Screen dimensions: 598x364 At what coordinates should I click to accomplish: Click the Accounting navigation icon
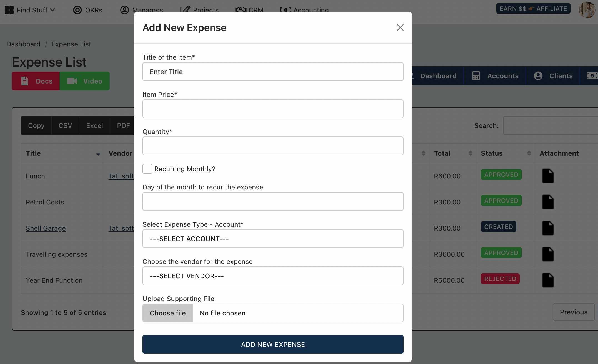click(x=285, y=9)
